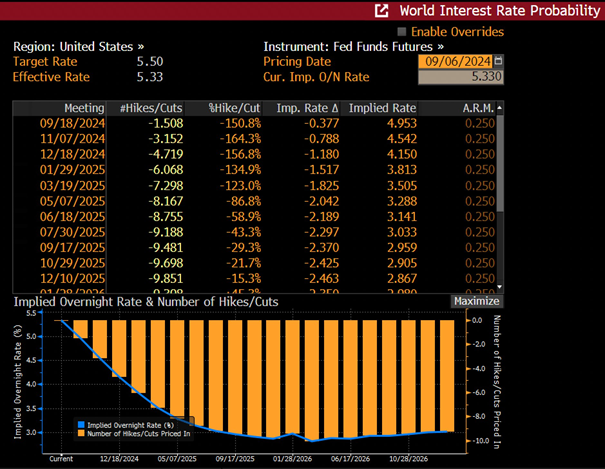Image resolution: width=605 pixels, height=469 pixels.
Task: Click the table vertical scrollbar thumb
Action: [x=500, y=163]
